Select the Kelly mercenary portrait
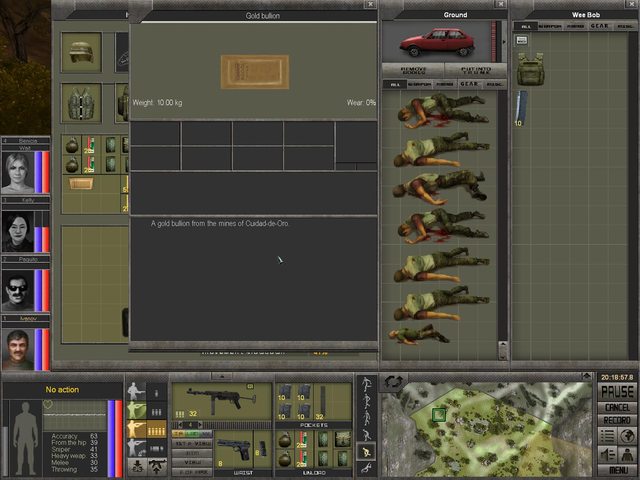The image size is (640, 480). coord(18,231)
